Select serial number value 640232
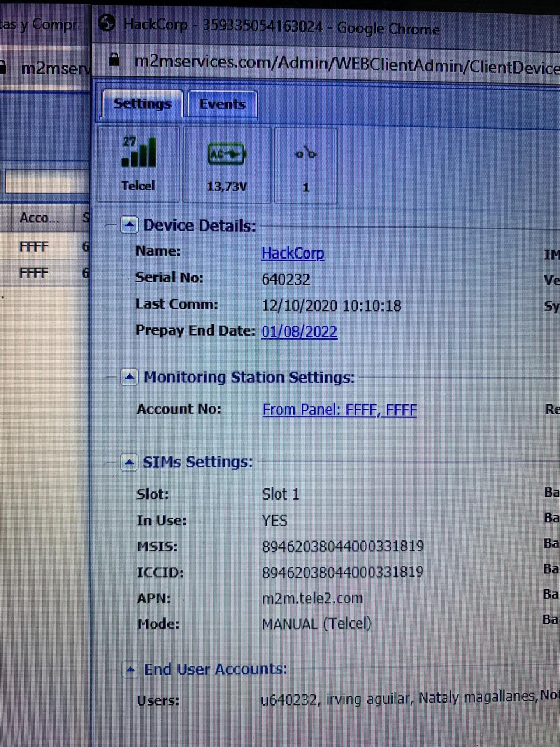This screenshot has height=747, width=560. [286, 279]
